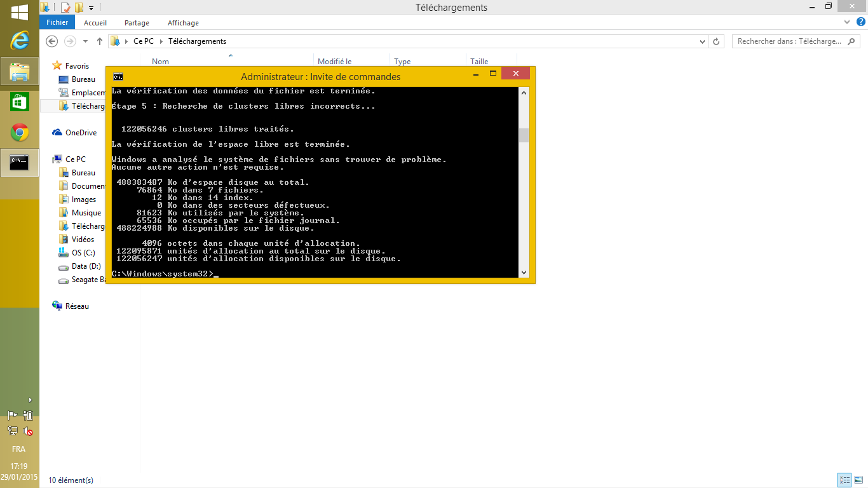
Task: Open Customize Quick Access Toolbar dropdown
Action: [91, 8]
